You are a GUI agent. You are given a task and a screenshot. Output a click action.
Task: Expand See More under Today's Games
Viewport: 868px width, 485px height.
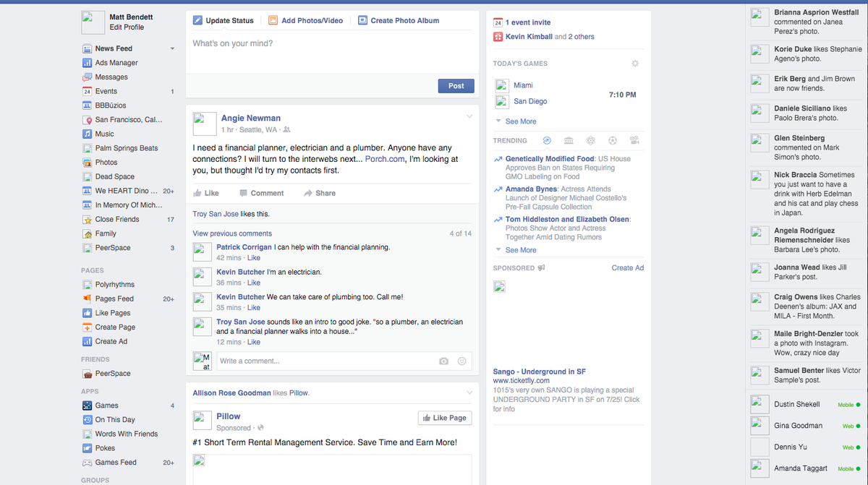521,121
